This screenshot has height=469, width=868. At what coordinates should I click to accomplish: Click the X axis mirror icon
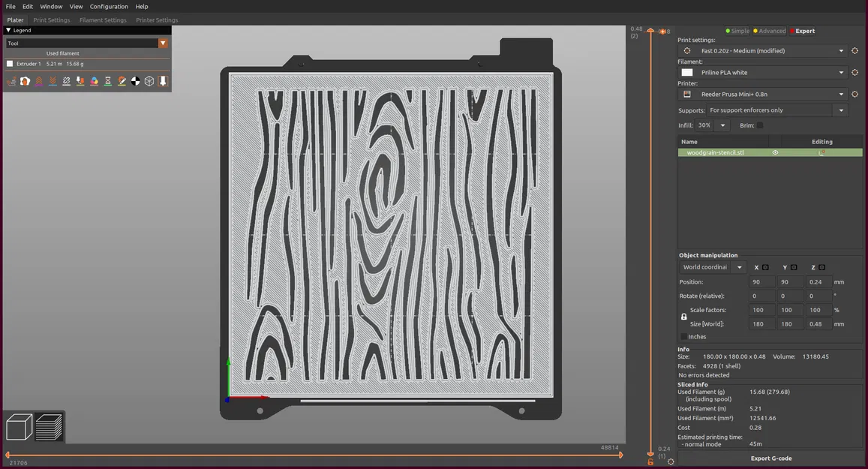point(765,267)
